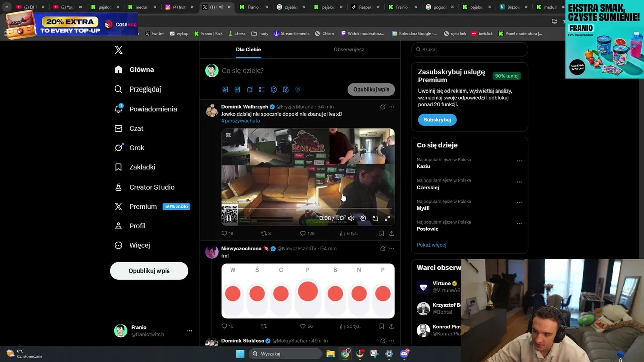Open #parszywachata hashtag link
This screenshot has width=644, height=362.
(240, 121)
